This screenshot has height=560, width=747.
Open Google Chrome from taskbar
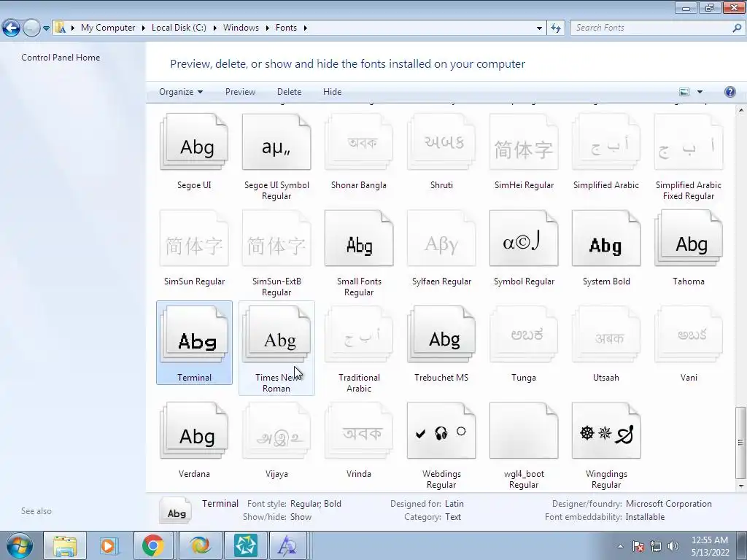(x=153, y=545)
